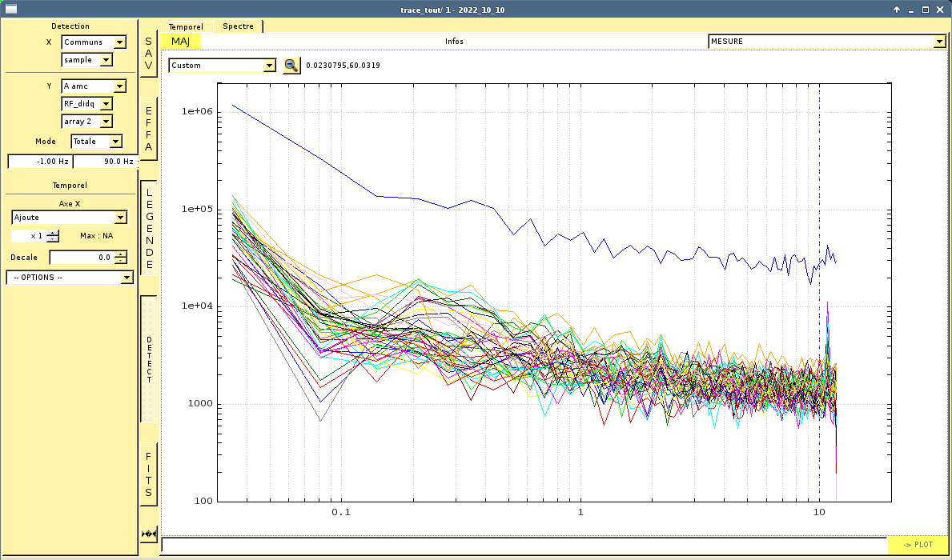This screenshot has height=560, width=952.
Task: Switch to the Temporel tab
Action: tap(186, 26)
